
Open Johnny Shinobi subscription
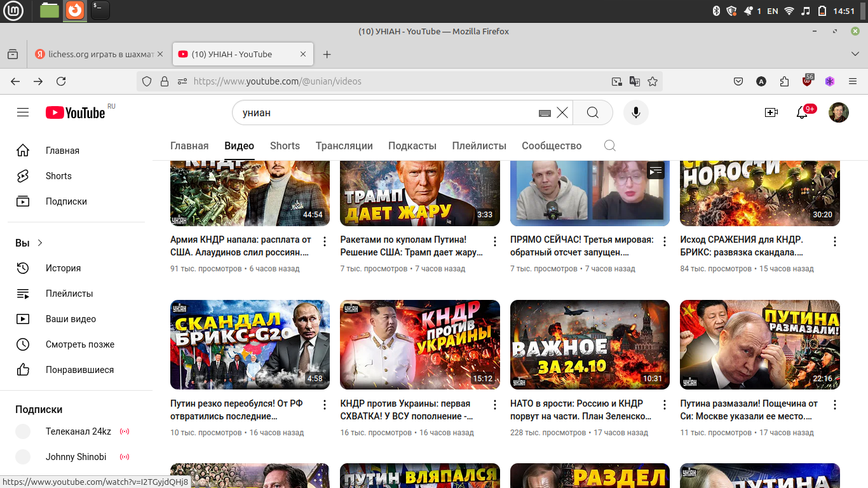click(x=76, y=457)
